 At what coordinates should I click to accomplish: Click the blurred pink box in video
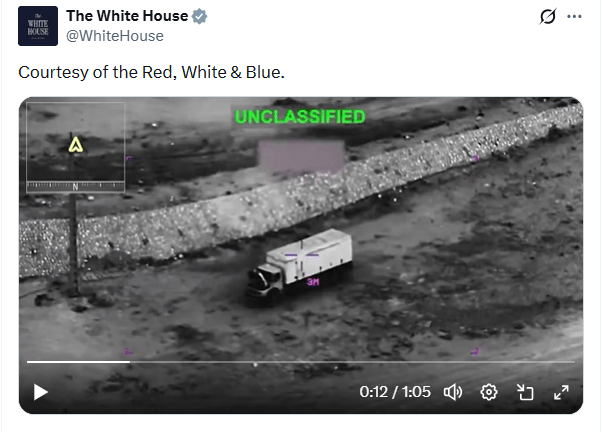click(301, 157)
